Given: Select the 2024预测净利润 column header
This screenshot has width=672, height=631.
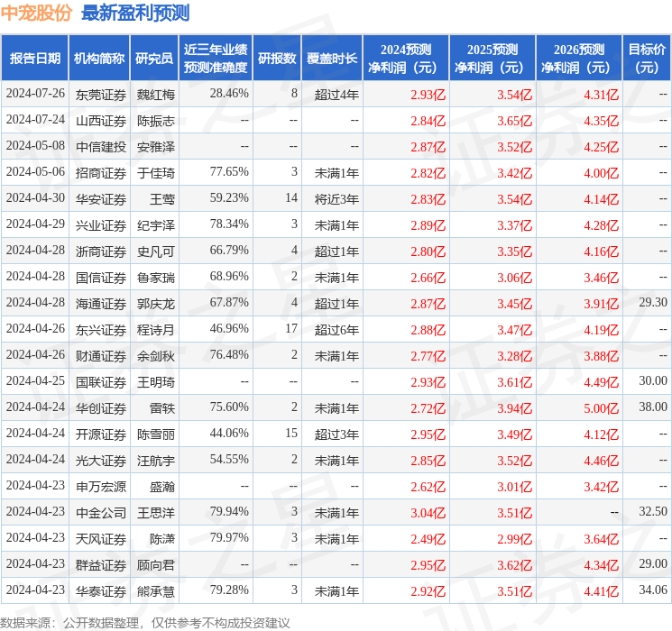Looking at the screenshot, I should pos(406,59).
